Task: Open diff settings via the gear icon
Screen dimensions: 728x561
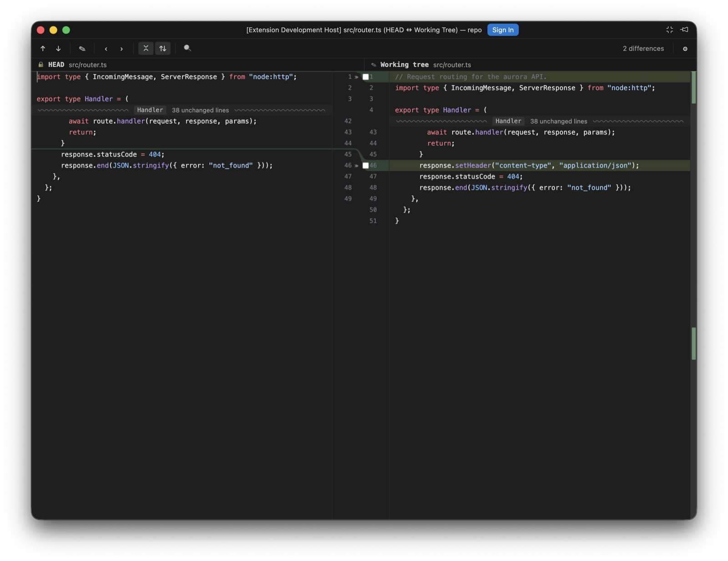Action: pyautogui.click(x=685, y=49)
